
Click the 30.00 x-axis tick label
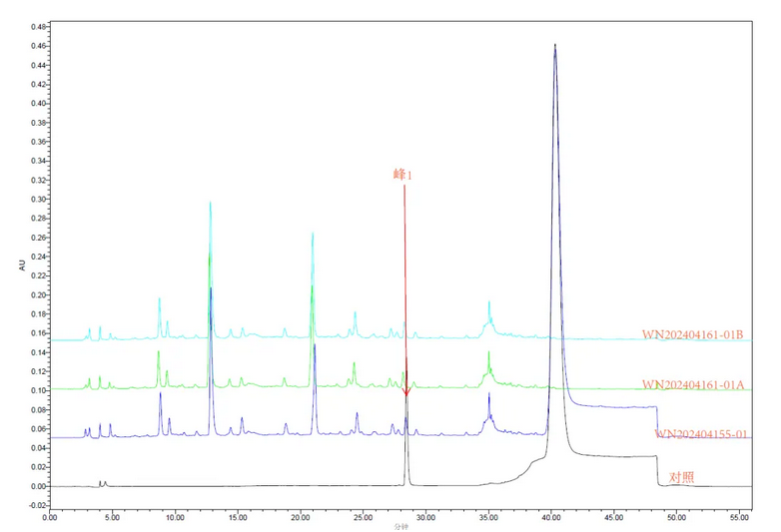(425, 518)
